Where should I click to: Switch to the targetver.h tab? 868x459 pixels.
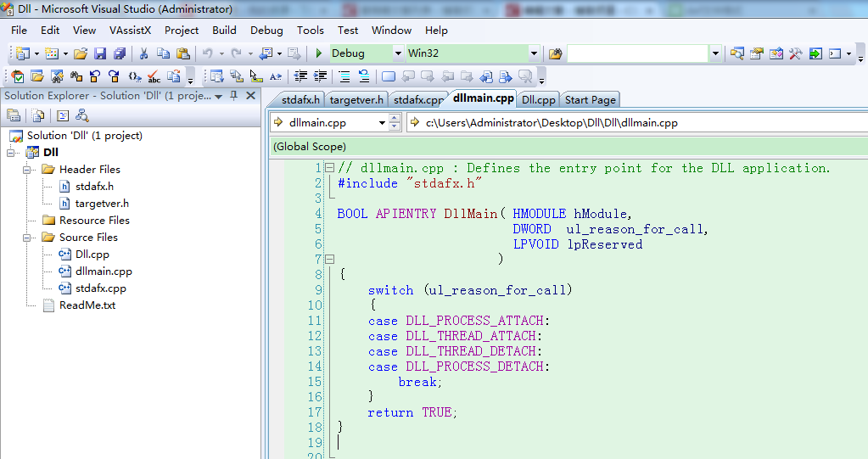[356, 99]
